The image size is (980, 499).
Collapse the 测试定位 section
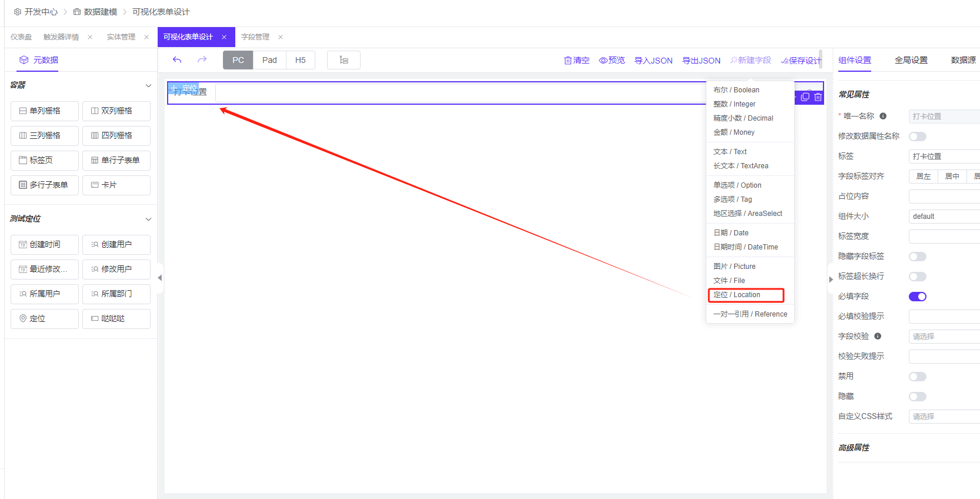(148, 219)
